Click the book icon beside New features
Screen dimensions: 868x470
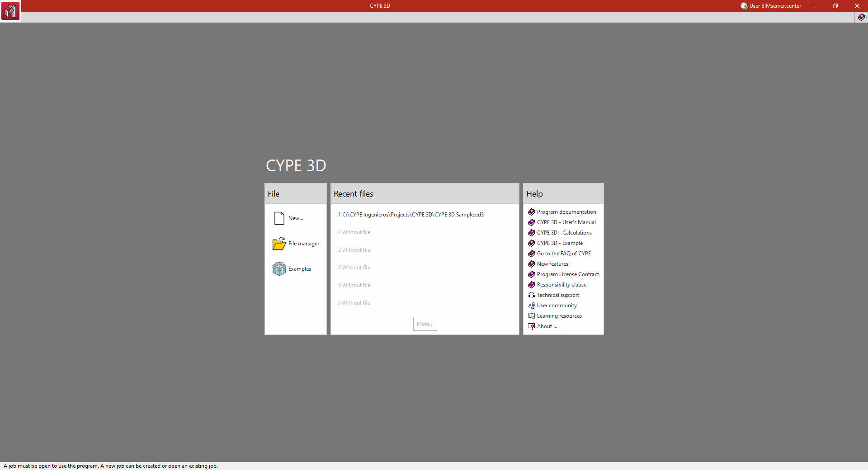[x=532, y=264]
